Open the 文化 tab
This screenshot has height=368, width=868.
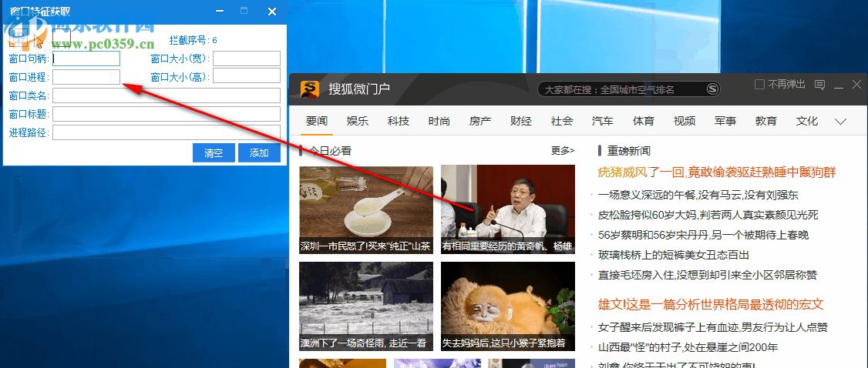coord(807,121)
